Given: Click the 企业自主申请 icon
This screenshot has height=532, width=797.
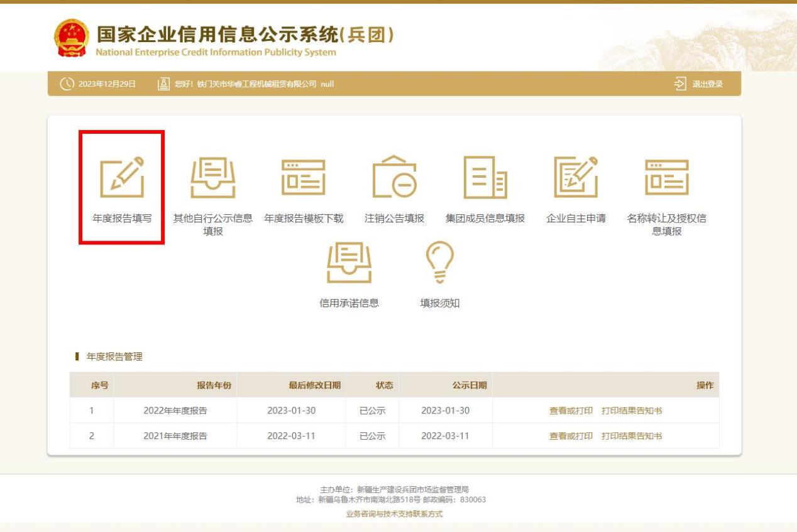Looking at the screenshot, I should point(576,178).
